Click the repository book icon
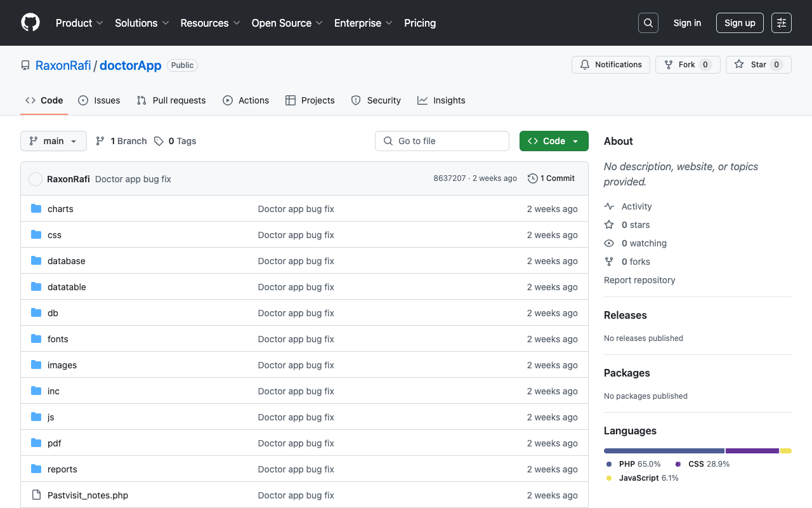Image resolution: width=812 pixels, height=508 pixels. [25, 65]
